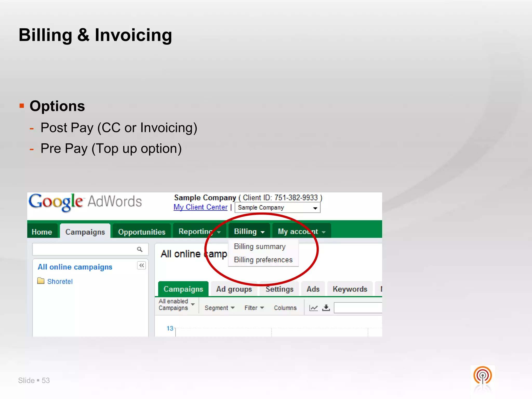
Task: Switch to the Settings tab
Action: pos(280,289)
